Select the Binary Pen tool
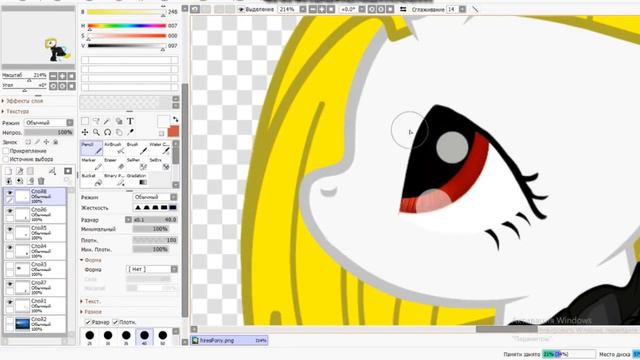640x360 pixels. pos(114,180)
